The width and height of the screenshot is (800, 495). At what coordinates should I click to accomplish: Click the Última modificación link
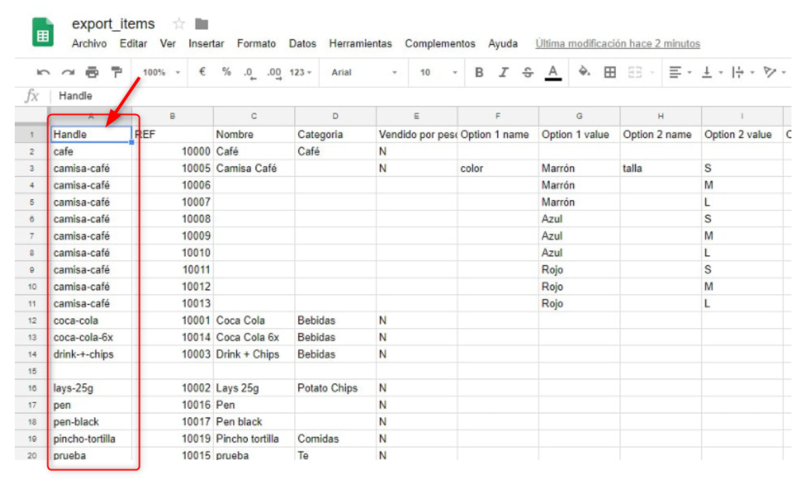(617, 44)
